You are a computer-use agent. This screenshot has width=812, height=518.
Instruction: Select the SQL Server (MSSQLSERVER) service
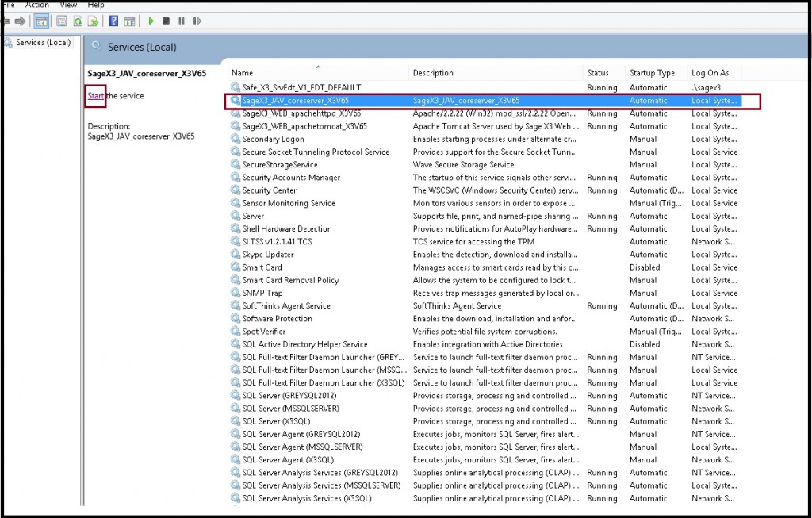point(291,409)
